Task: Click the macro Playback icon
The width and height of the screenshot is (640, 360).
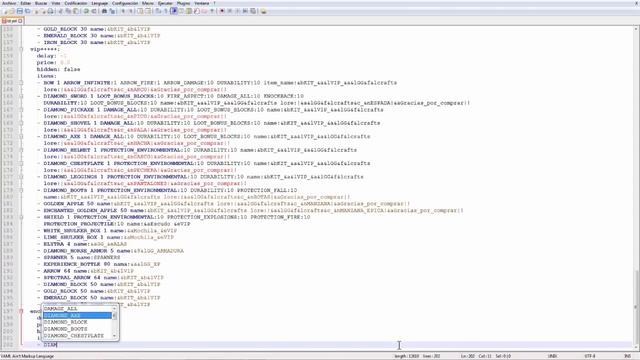Action: point(237,11)
